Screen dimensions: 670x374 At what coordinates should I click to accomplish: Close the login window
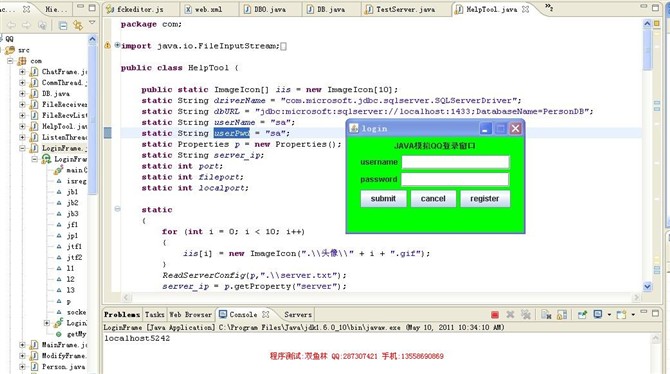(x=516, y=129)
